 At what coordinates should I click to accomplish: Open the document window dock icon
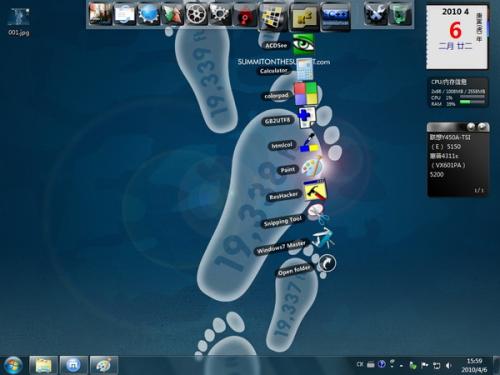point(125,14)
